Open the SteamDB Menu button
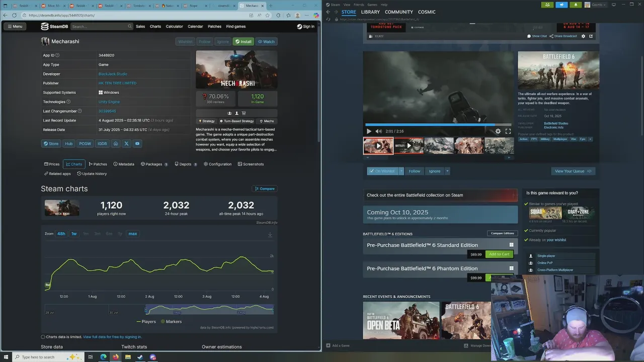 pyautogui.click(x=15, y=26)
